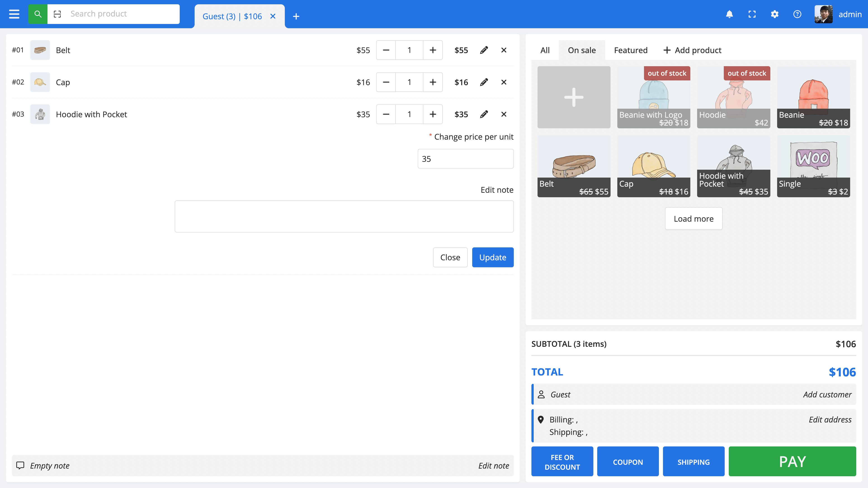Image resolution: width=868 pixels, height=488 pixels.
Task: Increase Hoodie with Pocket quantity
Action: tap(433, 114)
